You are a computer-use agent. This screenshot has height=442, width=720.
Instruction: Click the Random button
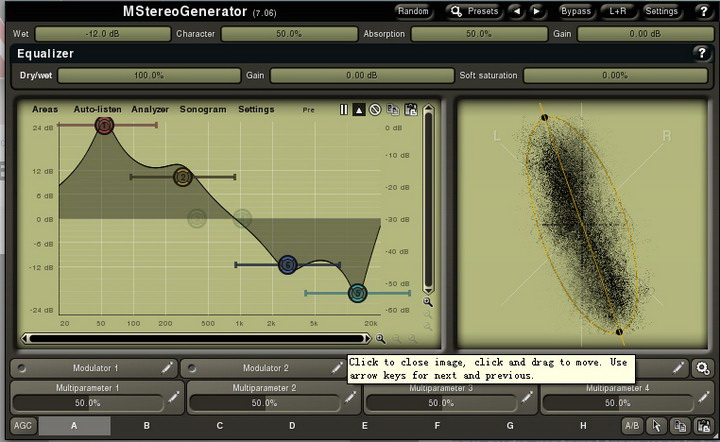tap(413, 11)
